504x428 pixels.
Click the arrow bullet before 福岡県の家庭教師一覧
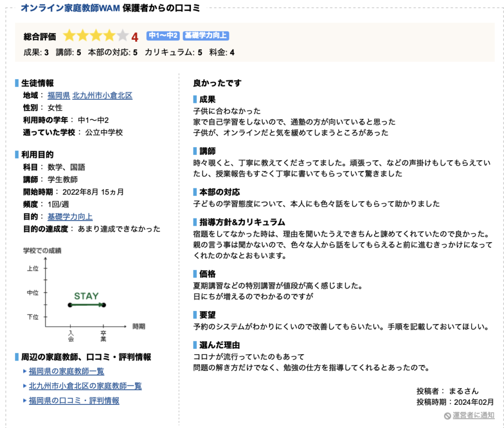[25, 371]
